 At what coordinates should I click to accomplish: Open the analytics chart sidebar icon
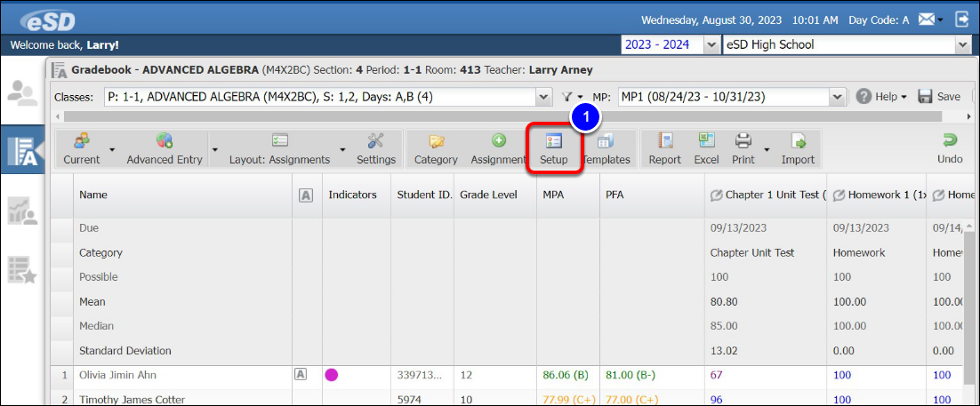(x=22, y=211)
